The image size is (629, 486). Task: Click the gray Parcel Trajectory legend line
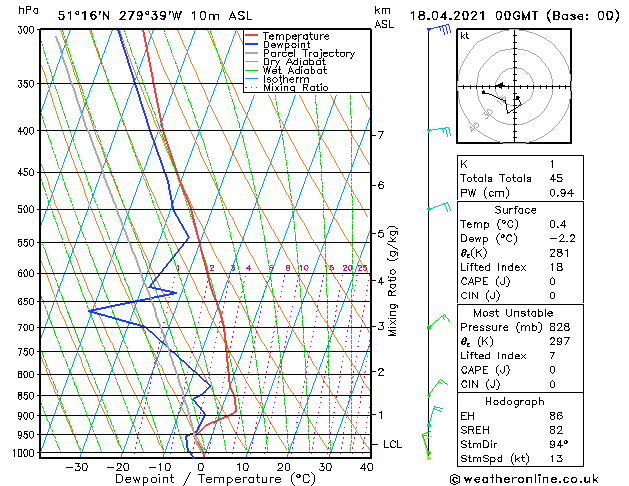pyautogui.click(x=252, y=53)
